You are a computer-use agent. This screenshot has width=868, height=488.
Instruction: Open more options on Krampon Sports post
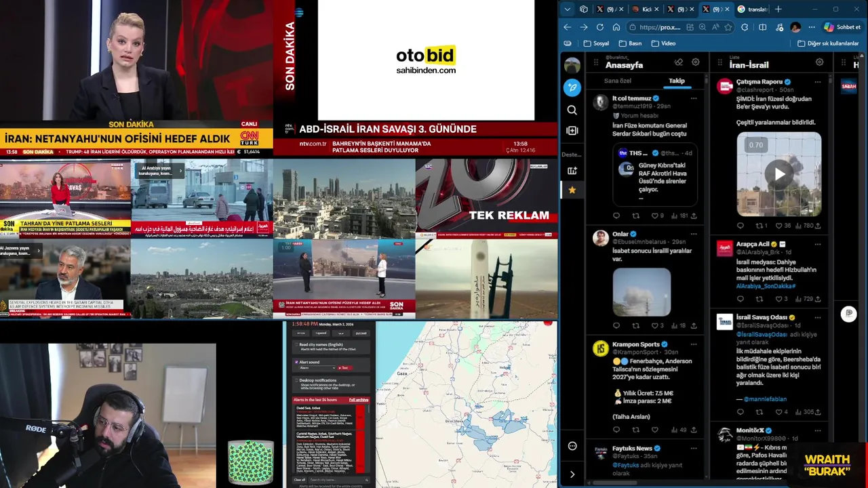click(693, 344)
